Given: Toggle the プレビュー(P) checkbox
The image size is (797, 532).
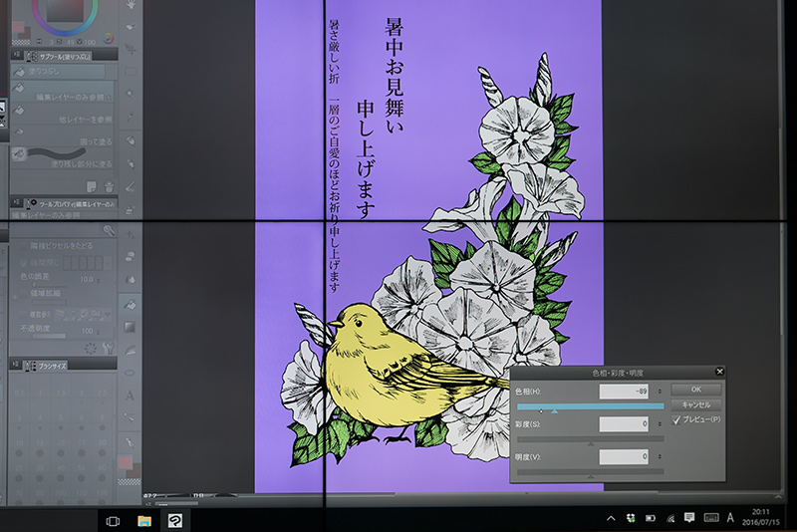Looking at the screenshot, I should point(676,419).
